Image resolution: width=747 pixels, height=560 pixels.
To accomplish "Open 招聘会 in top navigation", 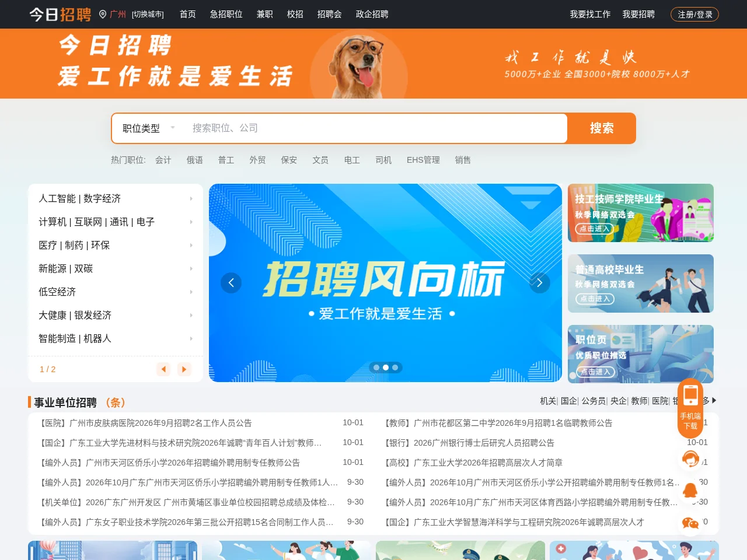I will pos(330,14).
